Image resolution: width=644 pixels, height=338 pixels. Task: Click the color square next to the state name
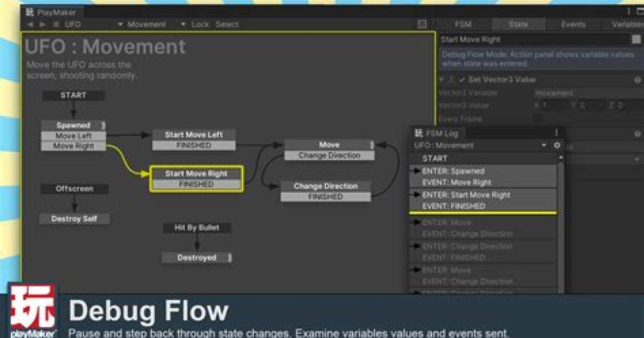(636, 39)
